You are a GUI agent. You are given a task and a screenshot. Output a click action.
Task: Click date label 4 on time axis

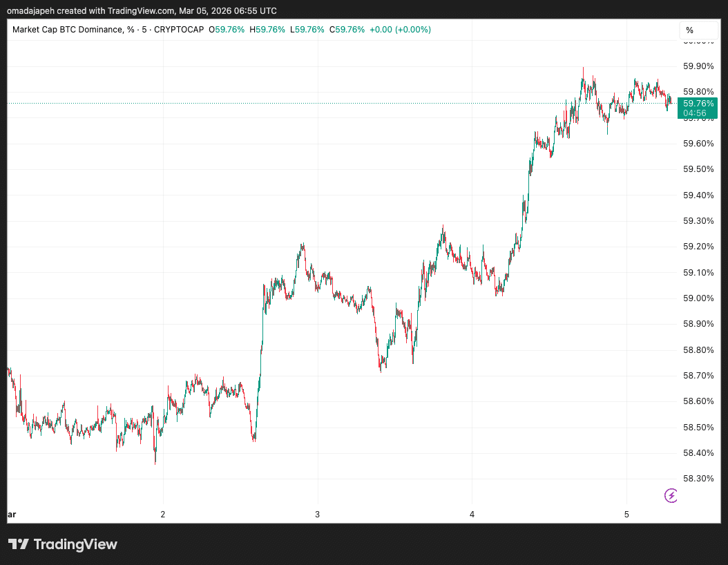(x=472, y=515)
